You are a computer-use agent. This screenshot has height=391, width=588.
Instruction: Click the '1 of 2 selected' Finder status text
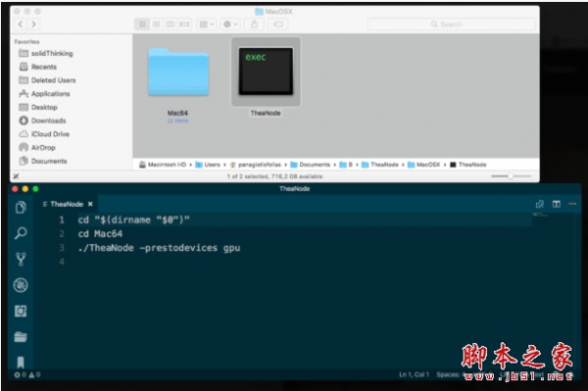274,176
